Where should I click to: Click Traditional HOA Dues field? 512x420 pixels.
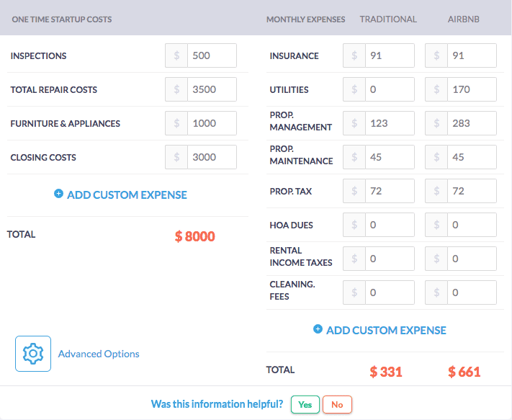coord(389,225)
